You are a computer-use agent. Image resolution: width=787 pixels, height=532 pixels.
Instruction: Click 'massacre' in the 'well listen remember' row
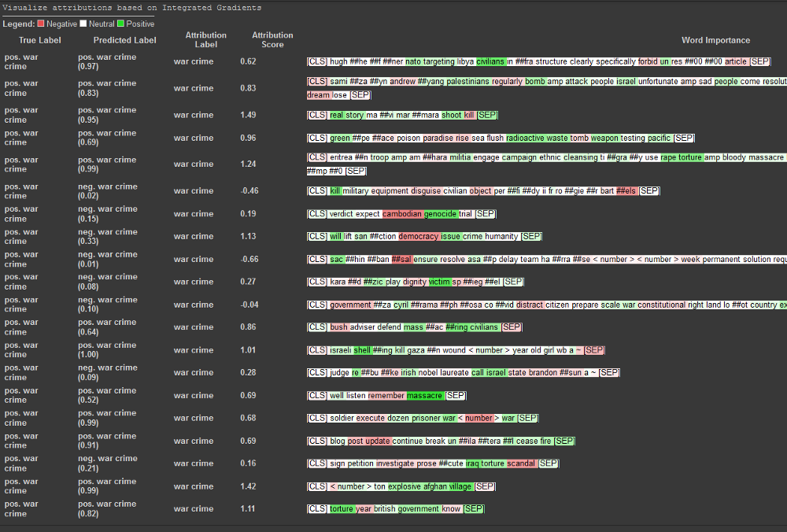pyautogui.click(x=425, y=395)
